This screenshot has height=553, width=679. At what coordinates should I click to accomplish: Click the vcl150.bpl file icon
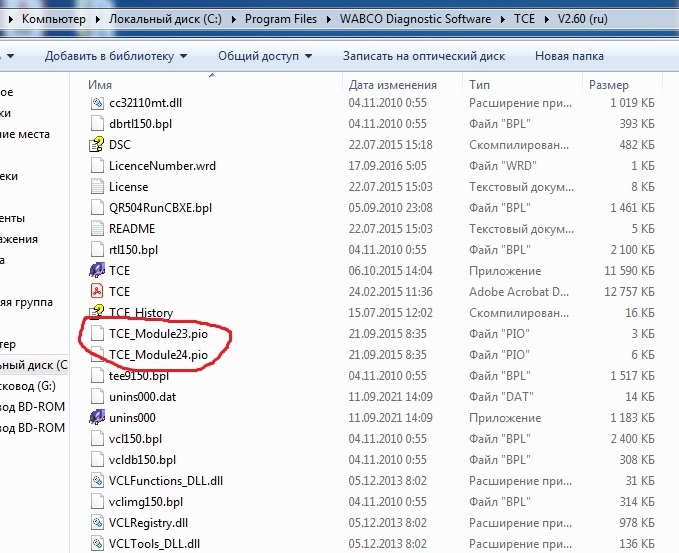point(97,439)
